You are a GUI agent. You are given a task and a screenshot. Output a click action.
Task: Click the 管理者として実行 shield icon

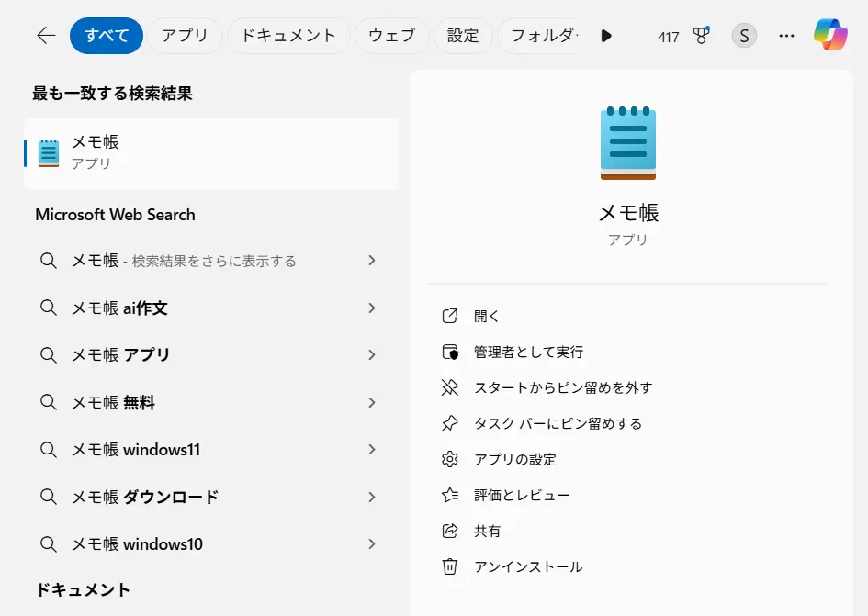tap(450, 352)
